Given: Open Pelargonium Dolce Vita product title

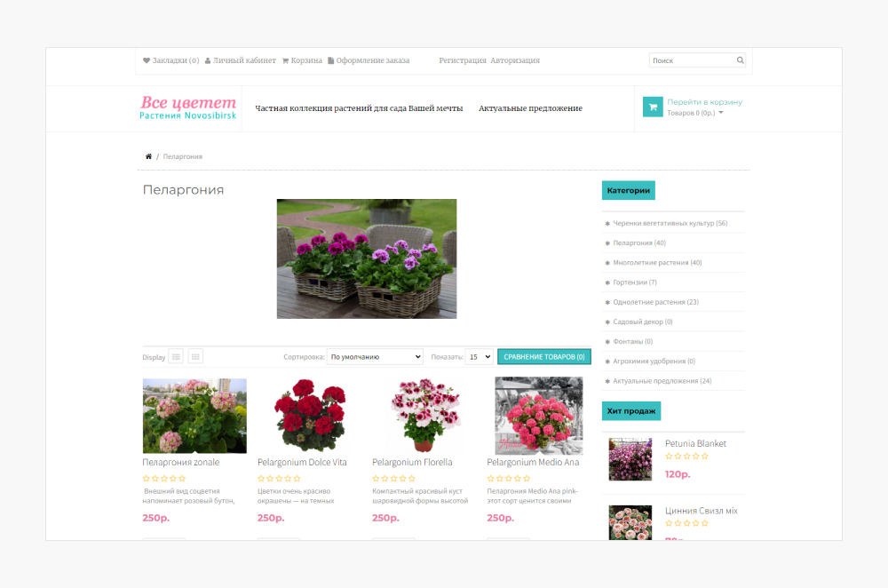Looking at the screenshot, I should [302, 462].
